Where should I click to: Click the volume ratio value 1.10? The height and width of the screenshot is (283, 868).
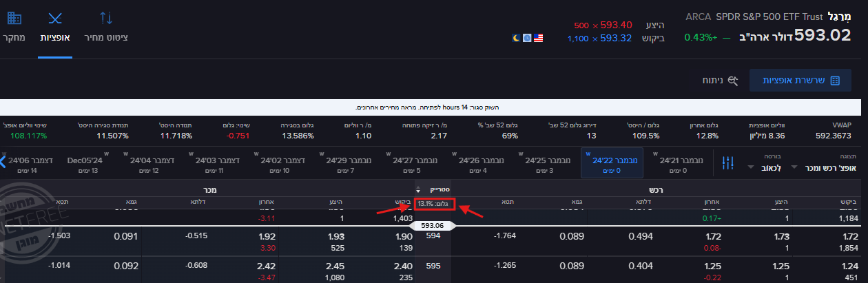click(363, 136)
